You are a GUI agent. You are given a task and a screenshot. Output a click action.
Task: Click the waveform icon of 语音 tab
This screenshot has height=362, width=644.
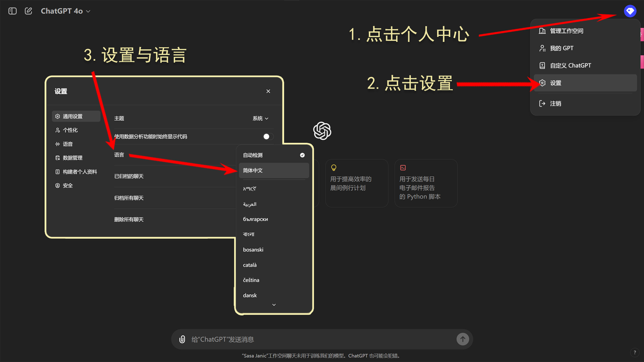point(57,144)
